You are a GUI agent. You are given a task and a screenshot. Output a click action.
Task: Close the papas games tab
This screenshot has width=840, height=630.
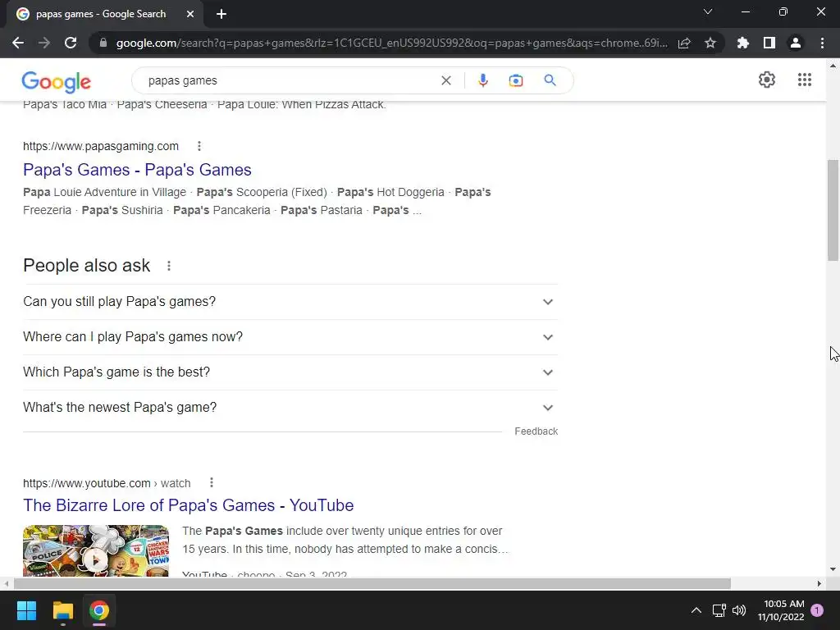190,14
